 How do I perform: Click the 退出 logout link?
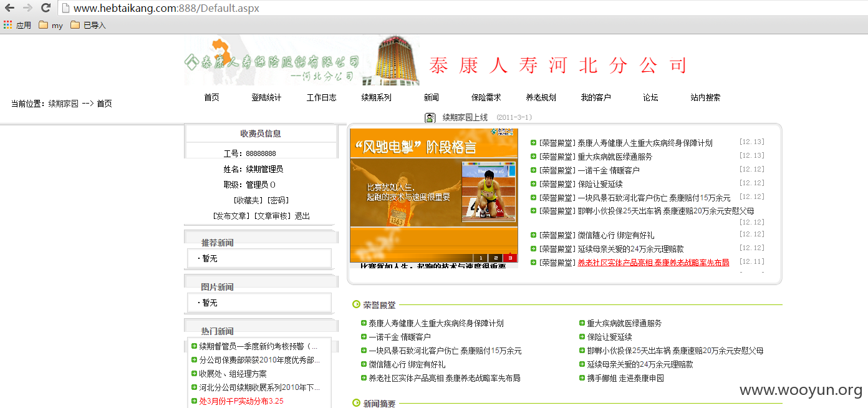tap(302, 216)
